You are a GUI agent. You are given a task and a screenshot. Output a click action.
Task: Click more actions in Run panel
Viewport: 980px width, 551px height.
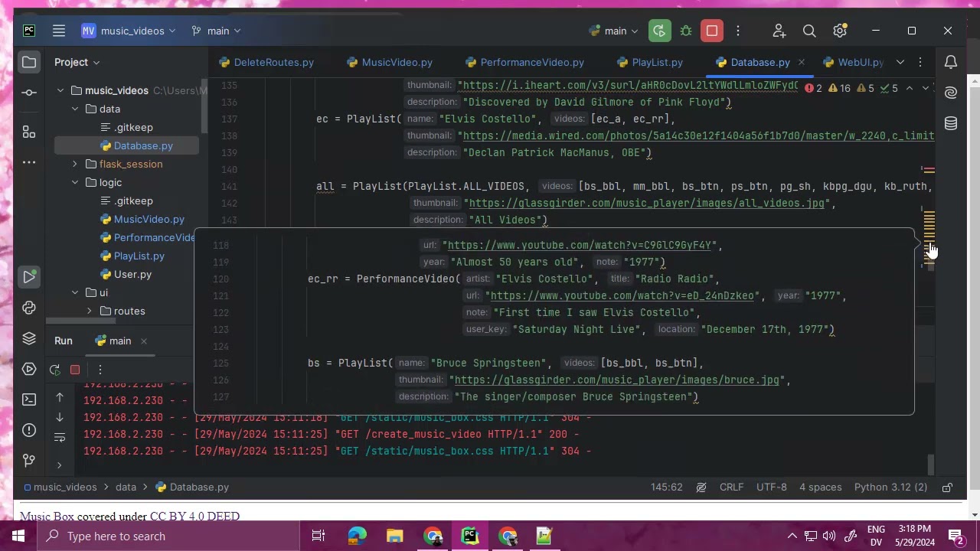point(100,370)
